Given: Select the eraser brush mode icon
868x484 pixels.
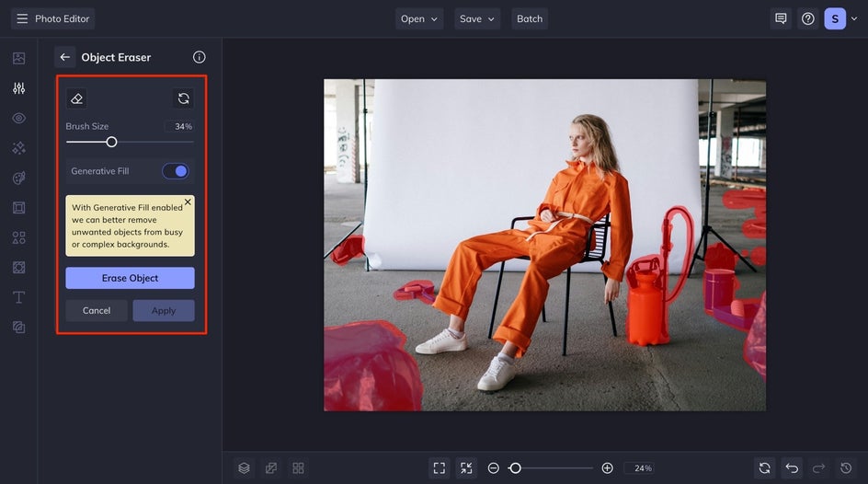Looking at the screenshot, I should pos(76,98).
